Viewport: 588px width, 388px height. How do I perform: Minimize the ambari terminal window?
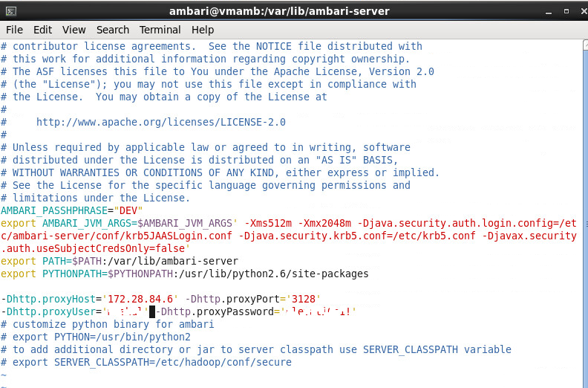[x=549, y=12]
